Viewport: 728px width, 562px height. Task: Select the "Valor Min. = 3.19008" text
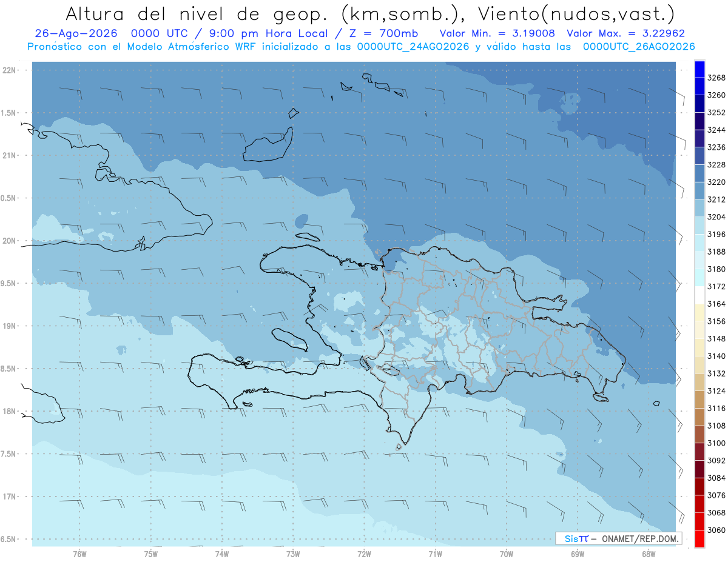click(x=497, y=33)
